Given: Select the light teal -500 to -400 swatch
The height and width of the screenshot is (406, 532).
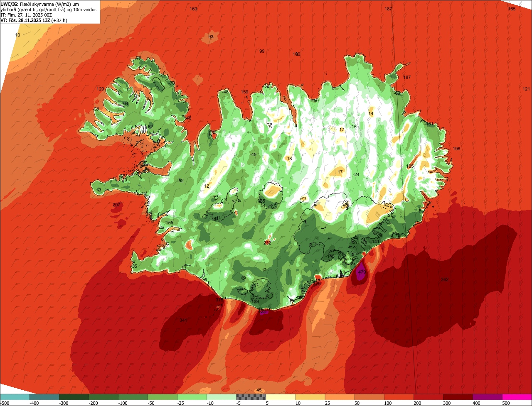Looking at the screenshot, I should 15,397.
